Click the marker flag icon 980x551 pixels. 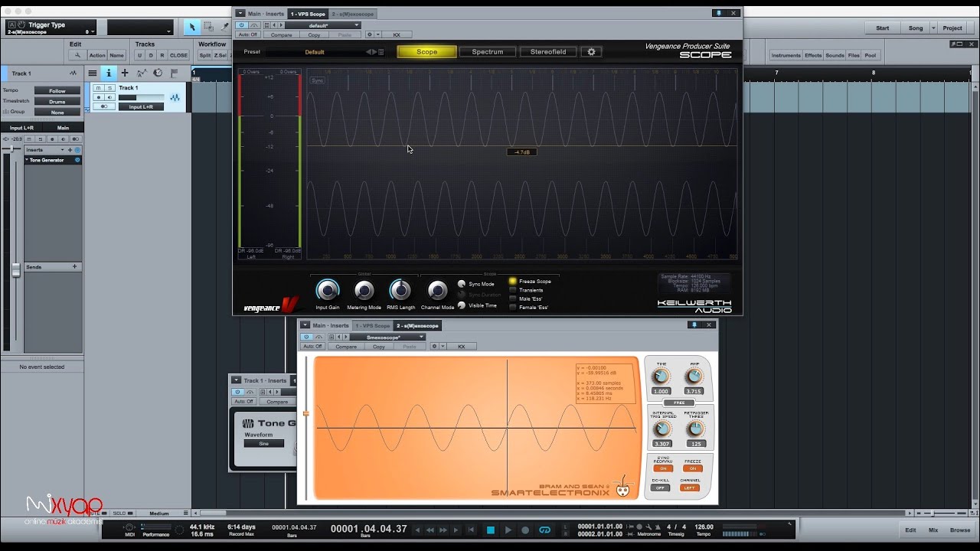(174, 73)
